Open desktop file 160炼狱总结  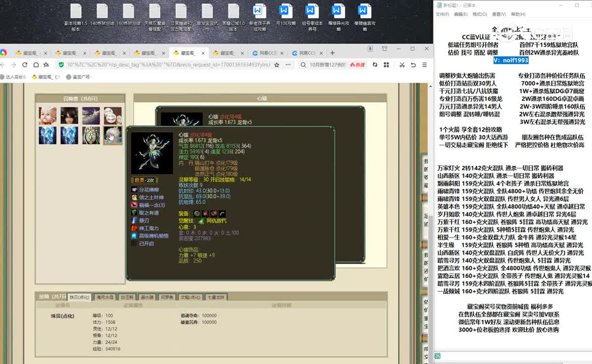tap(129, 15)
